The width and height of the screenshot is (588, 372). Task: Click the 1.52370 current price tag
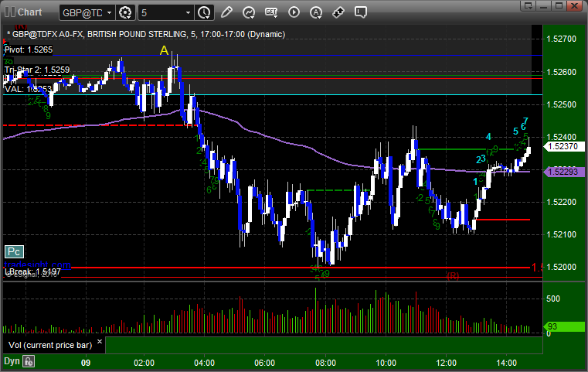pos(563,146)
